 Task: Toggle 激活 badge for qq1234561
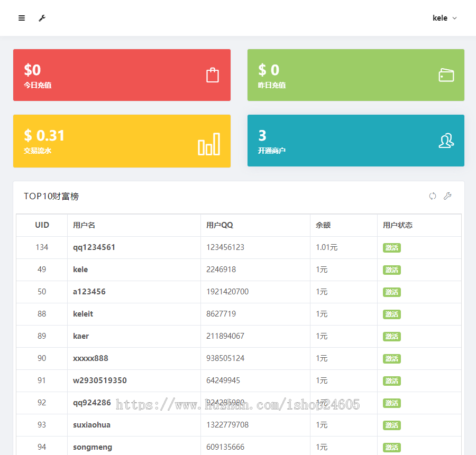[391, 247]
